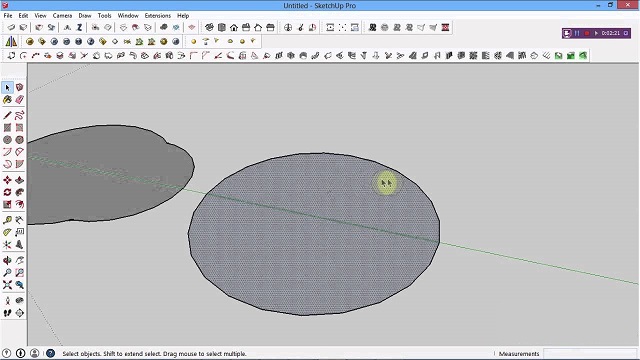Click the Previous view tool

click(x=19, y=285)
